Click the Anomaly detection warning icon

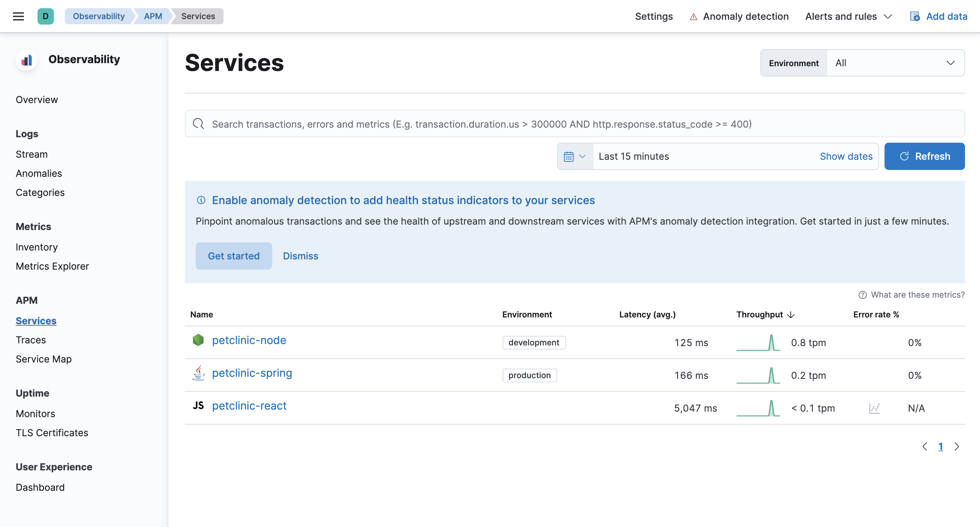pos(693,17)
